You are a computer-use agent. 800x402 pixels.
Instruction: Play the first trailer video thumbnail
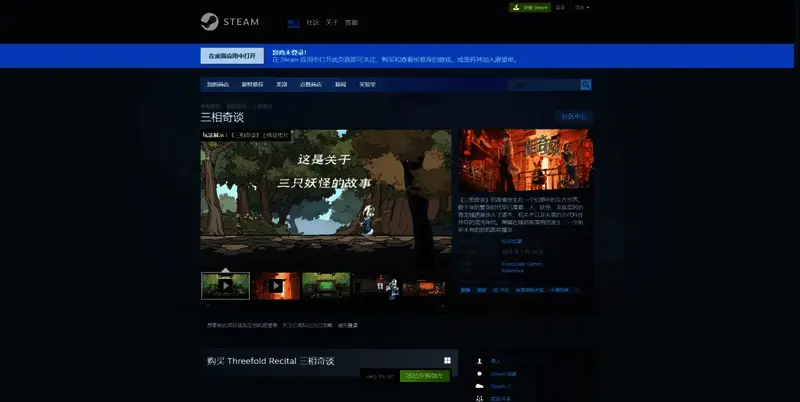225,285
